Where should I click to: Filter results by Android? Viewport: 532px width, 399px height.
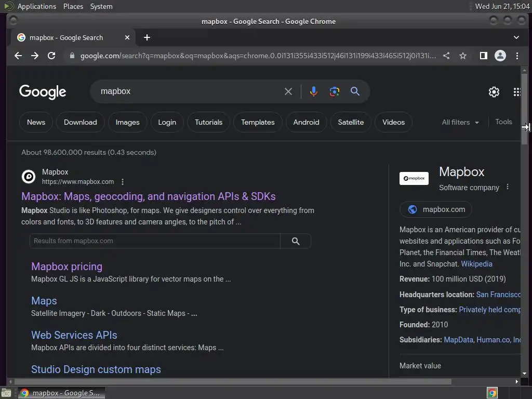(307, 122)
